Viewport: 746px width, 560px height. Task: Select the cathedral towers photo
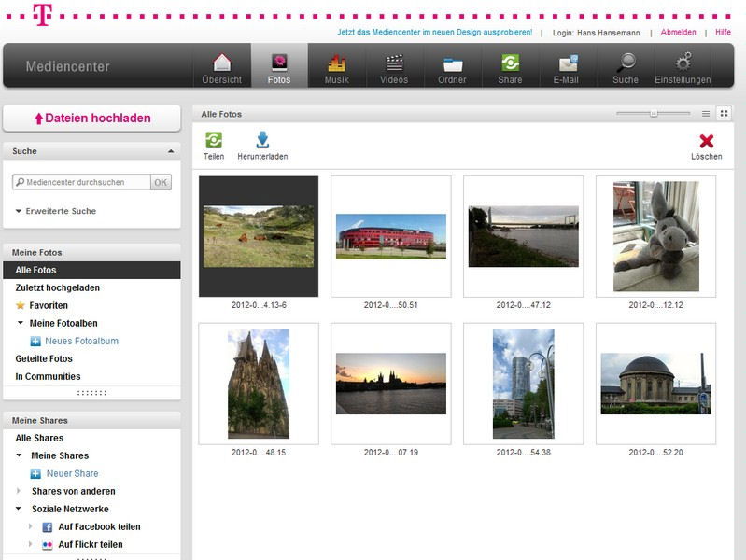(259, 384)
